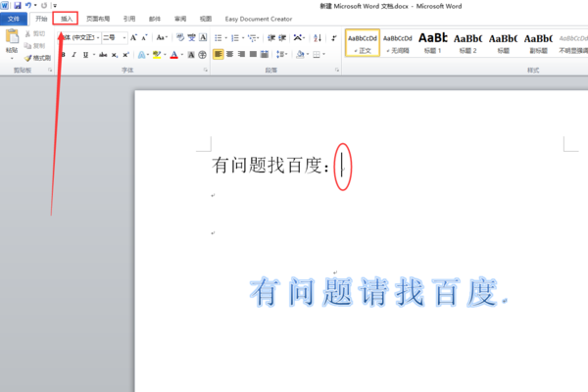Expand the highlight color dropdown arrow
This screenshot has height=392, width=588.
165,55
